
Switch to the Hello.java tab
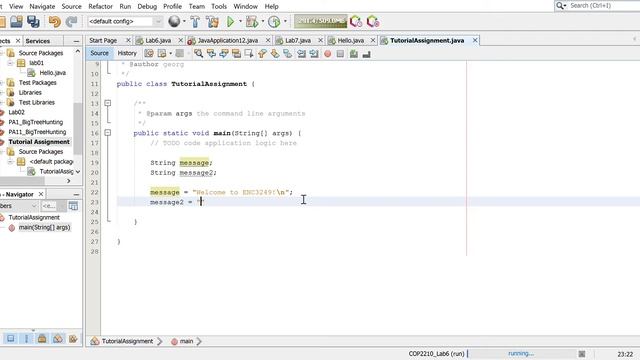click(351, 40)
